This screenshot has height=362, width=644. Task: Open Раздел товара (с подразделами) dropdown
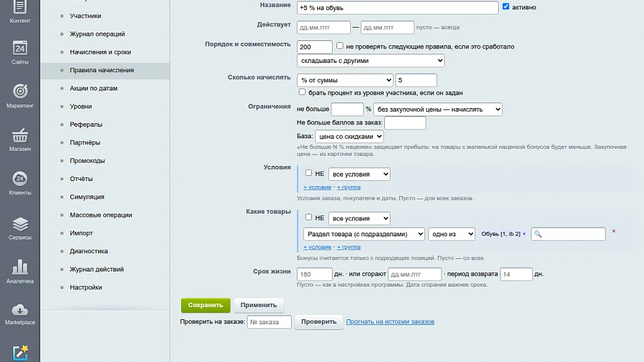coord(364,234)
